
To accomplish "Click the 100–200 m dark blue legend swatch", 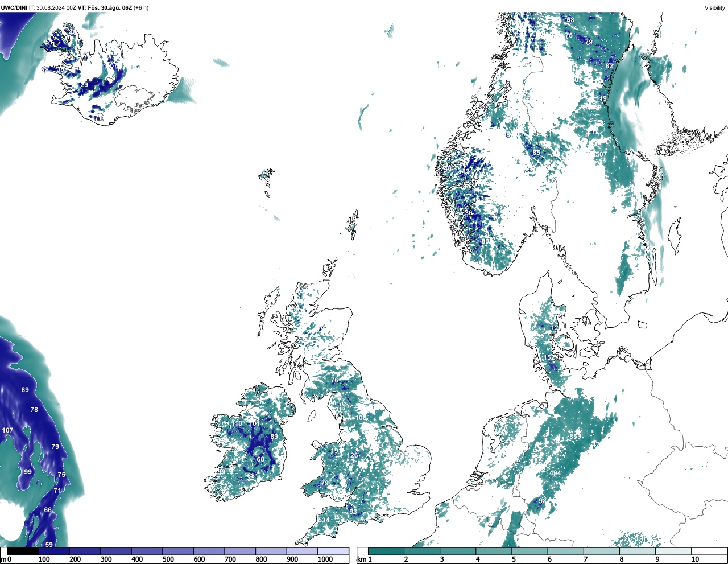I will click(x=54, y=551).
